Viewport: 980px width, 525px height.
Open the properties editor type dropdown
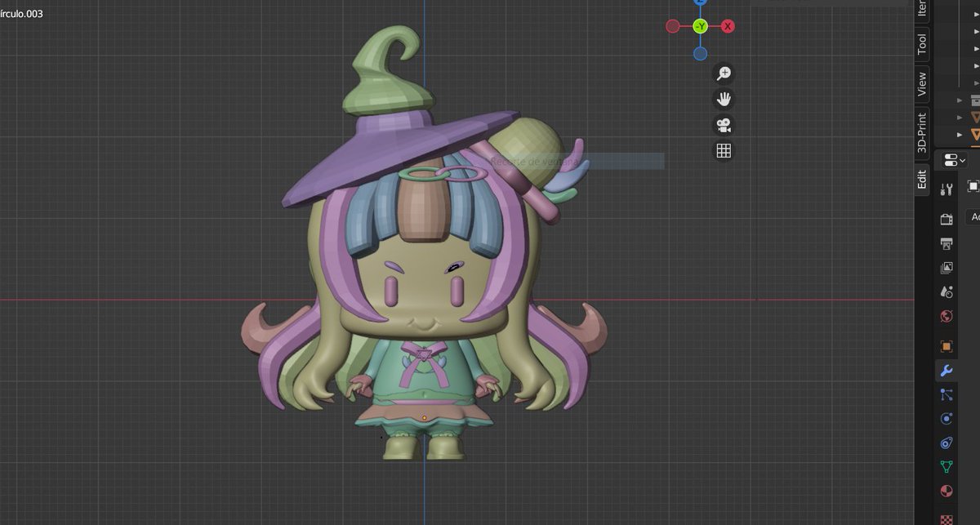click(x=952, y=160)
